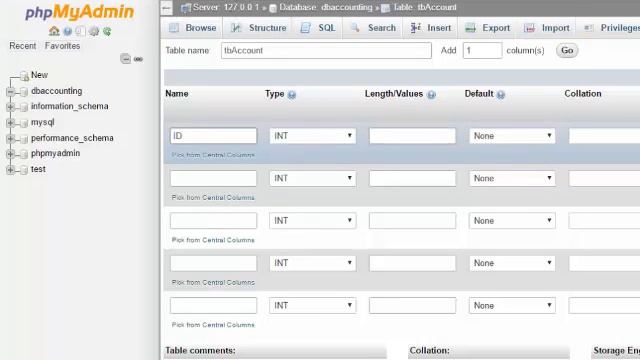Screen dimensions: 640x360
Task: Click the server icon in breadcrumb
Action: point(185,8)
